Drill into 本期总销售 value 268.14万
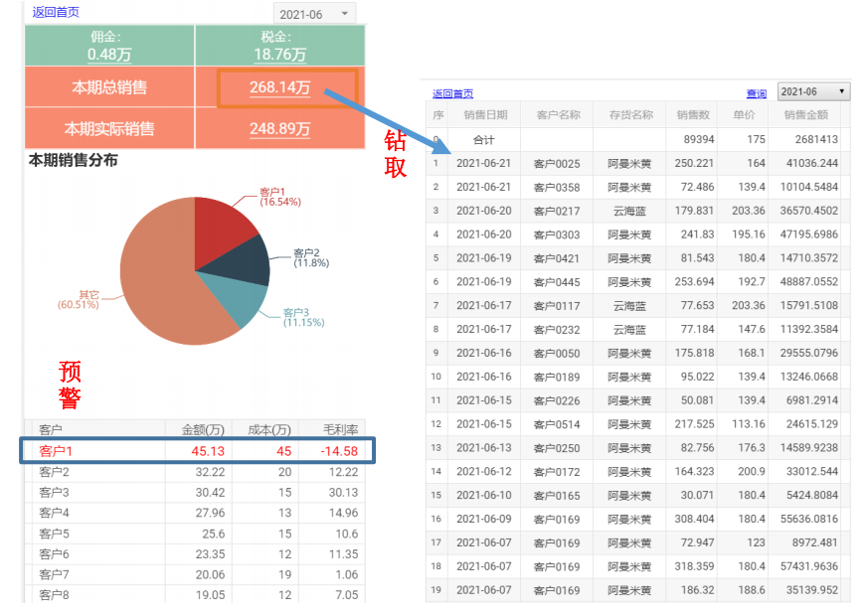Viewport: 866px width, 616px height. pyautogui.click(x=279, y=88)
